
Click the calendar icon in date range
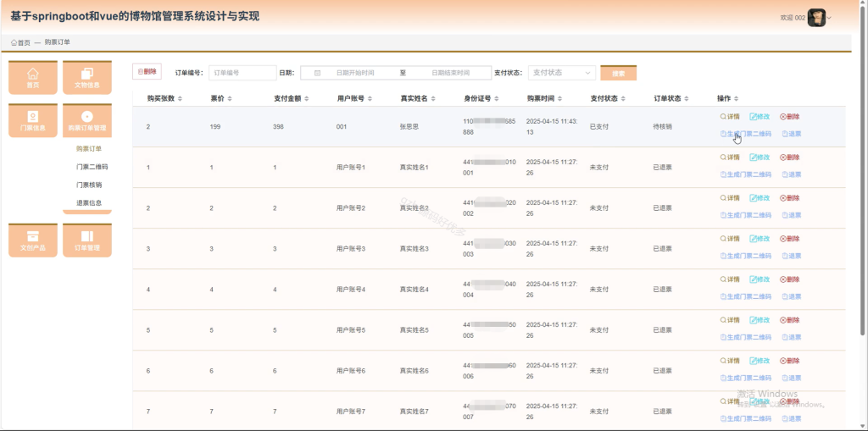coord(317,73)
